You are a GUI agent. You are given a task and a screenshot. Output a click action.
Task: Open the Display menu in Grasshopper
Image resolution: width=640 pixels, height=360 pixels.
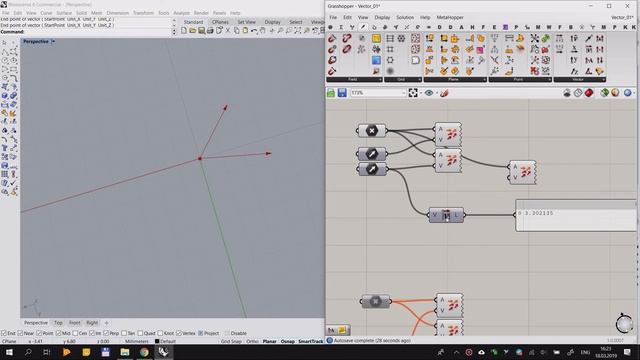[382, 18]
